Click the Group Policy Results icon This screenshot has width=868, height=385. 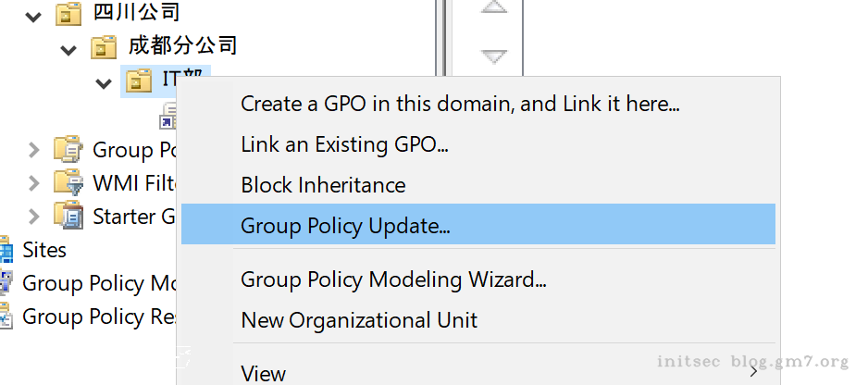6,316
